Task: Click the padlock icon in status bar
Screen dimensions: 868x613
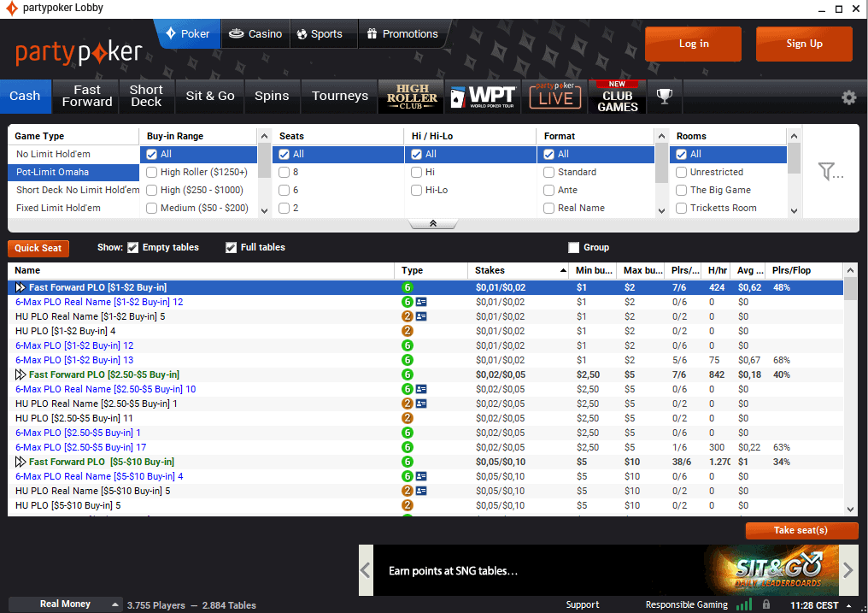Action: point(767,604)
